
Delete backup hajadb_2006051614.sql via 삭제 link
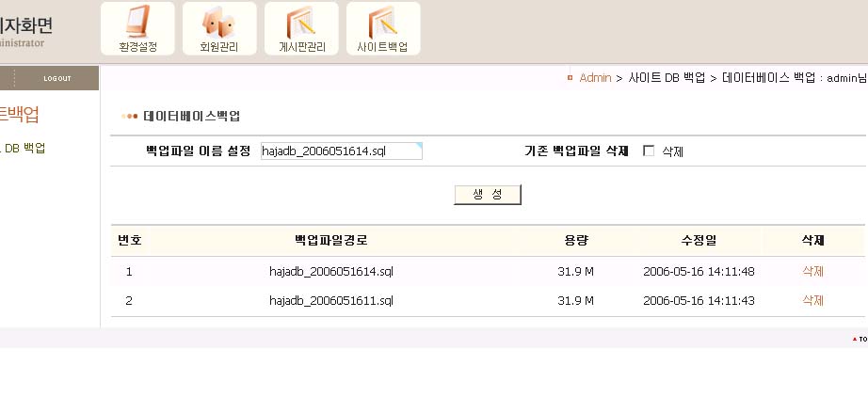click(x=812, y=272)
